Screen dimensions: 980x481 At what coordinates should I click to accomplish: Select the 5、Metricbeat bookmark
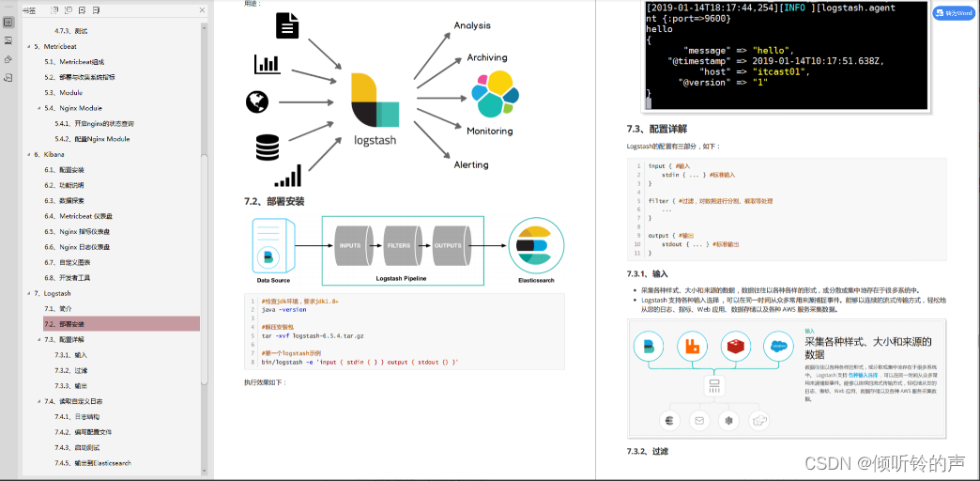[x=55, y=46]
